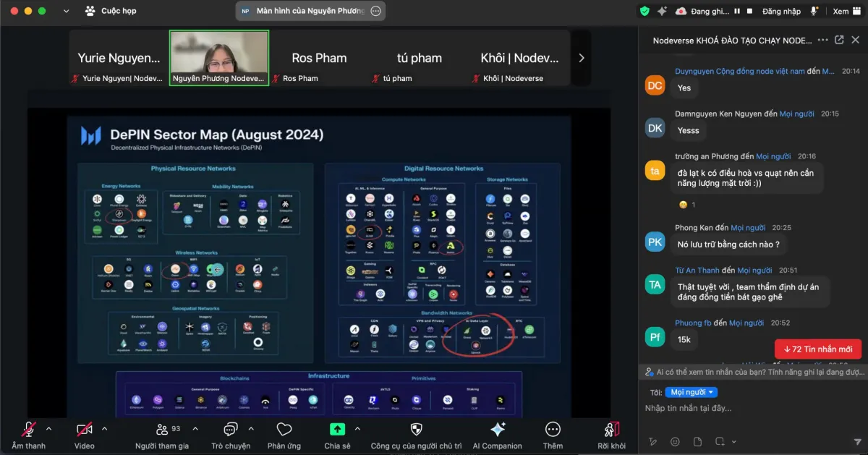Image resolution: width=868 pixels, height=455 pixels.
Task: Pause the recording
Action: [x=737, y=11]
